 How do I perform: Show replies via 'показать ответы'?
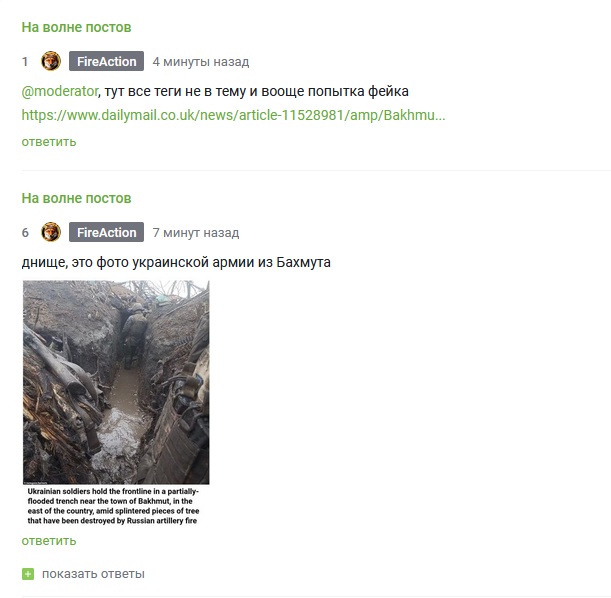[93, 574]
